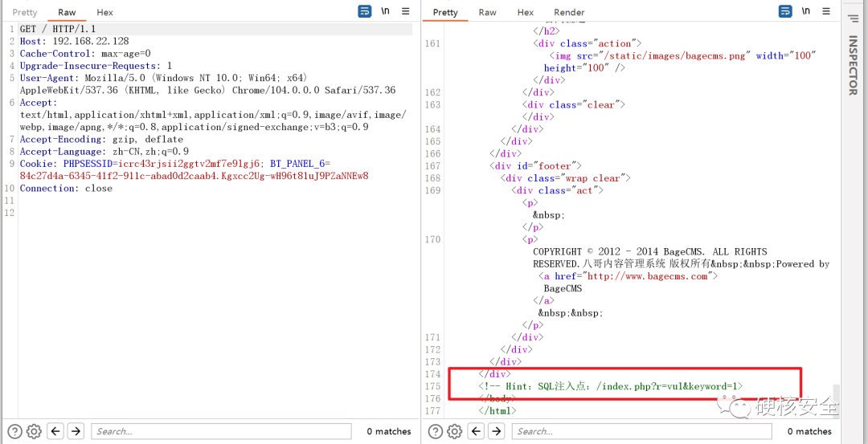Click response pane vertical scrollbar thumb

[x=837, y=401]
